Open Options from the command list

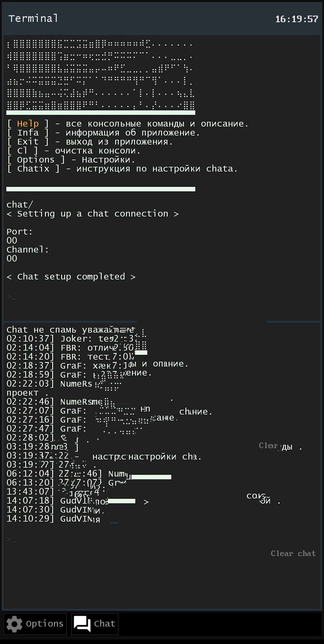pyautogui.click(x=36, y=160)
